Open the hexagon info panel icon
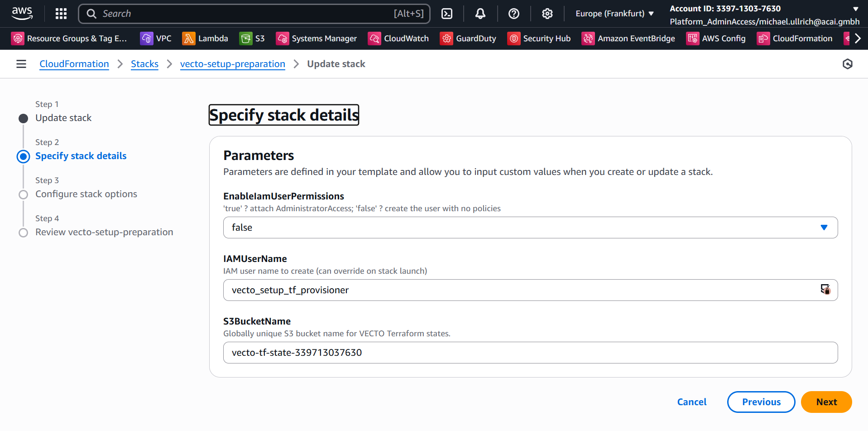Viewport: 868px width, 431px height. (x=848, y=64)
